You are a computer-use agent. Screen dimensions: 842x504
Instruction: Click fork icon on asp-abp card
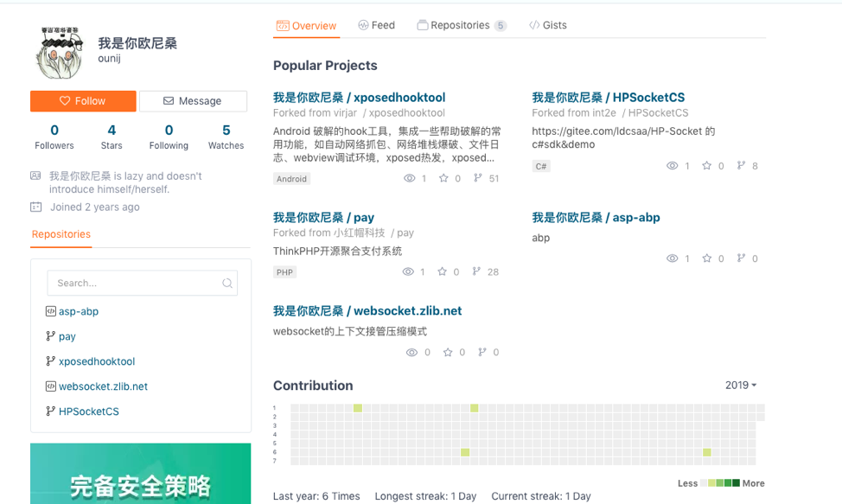(741, 258)
